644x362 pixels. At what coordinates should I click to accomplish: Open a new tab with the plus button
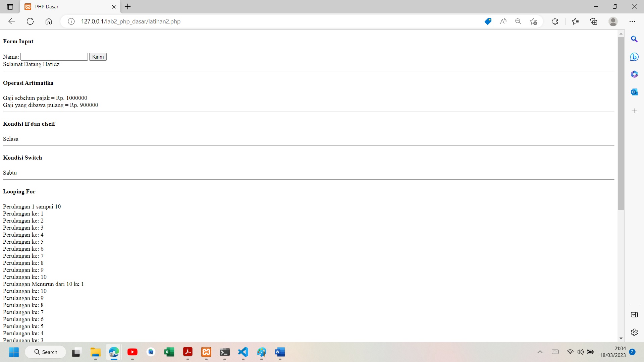click(127, 7)
